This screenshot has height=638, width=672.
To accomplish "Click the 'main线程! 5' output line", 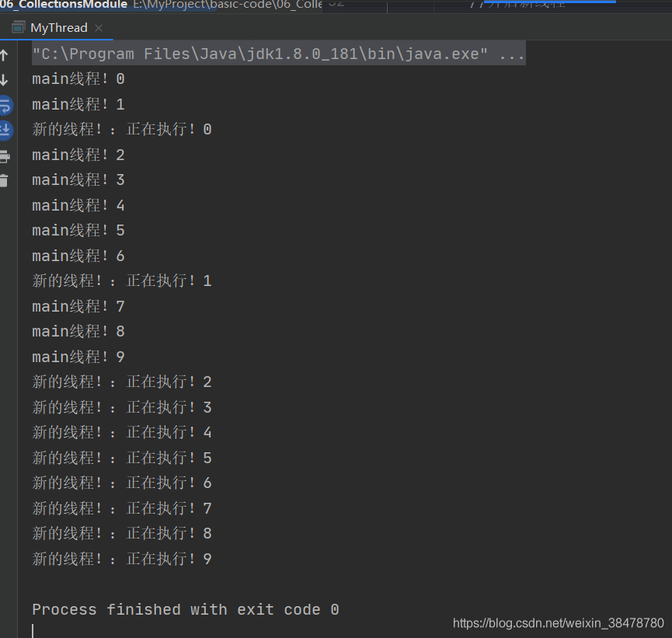I will [78, 230].
